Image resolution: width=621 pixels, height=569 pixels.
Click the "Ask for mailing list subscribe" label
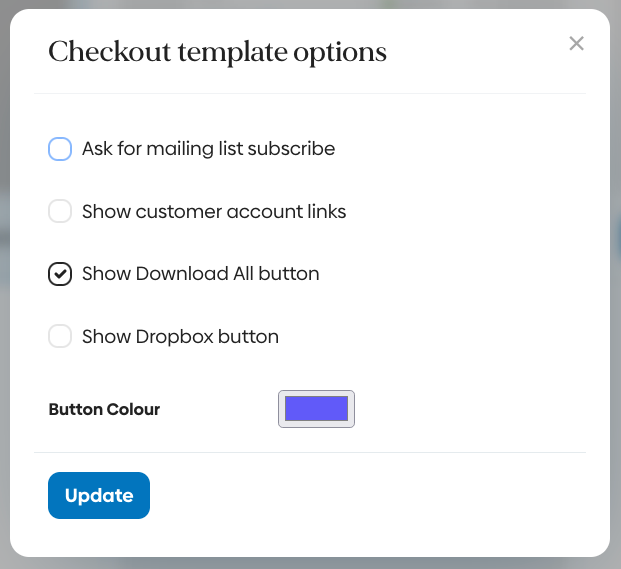[208, 149]
